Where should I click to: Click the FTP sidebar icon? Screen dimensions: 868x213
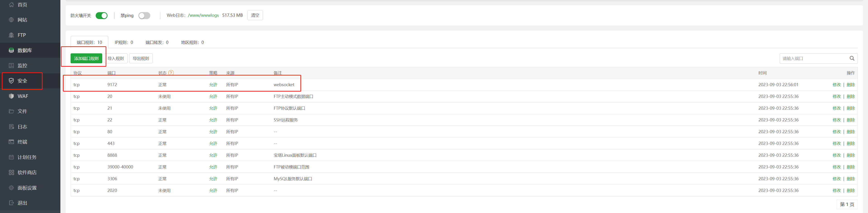point(11,35)
